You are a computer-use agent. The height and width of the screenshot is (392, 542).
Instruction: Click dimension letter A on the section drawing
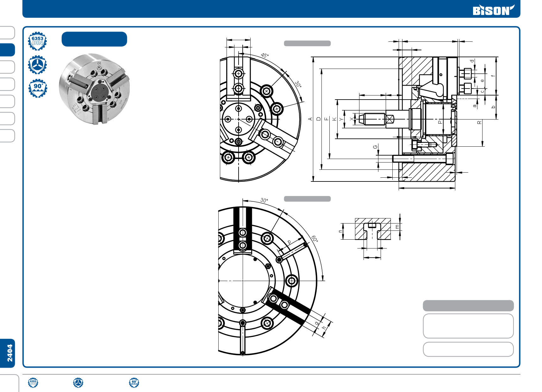pos(310,119)
